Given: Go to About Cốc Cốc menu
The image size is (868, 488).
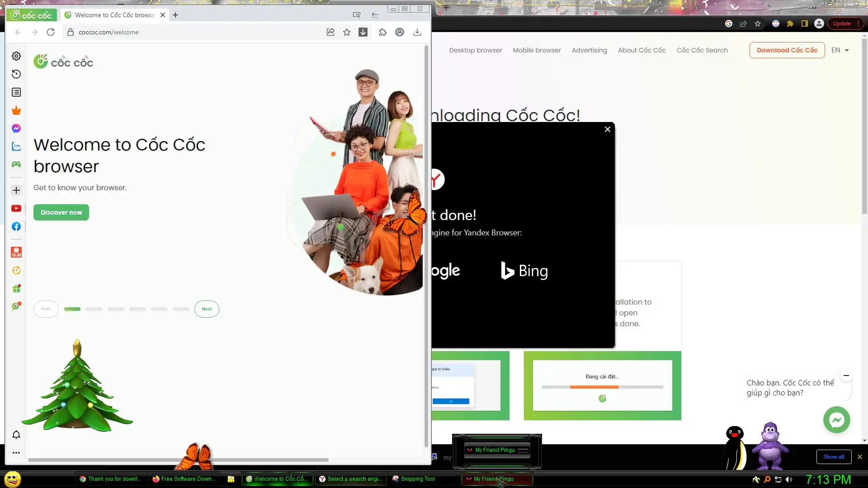Looking at the screenshot, I should click(642, 50).
